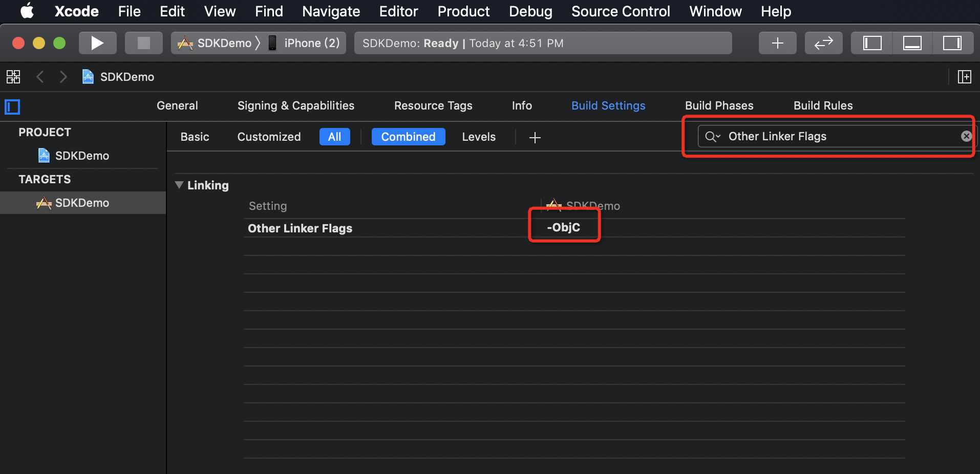Show All build settings
The height and width of the screenshot is (474, 980).
click(335, 137)
